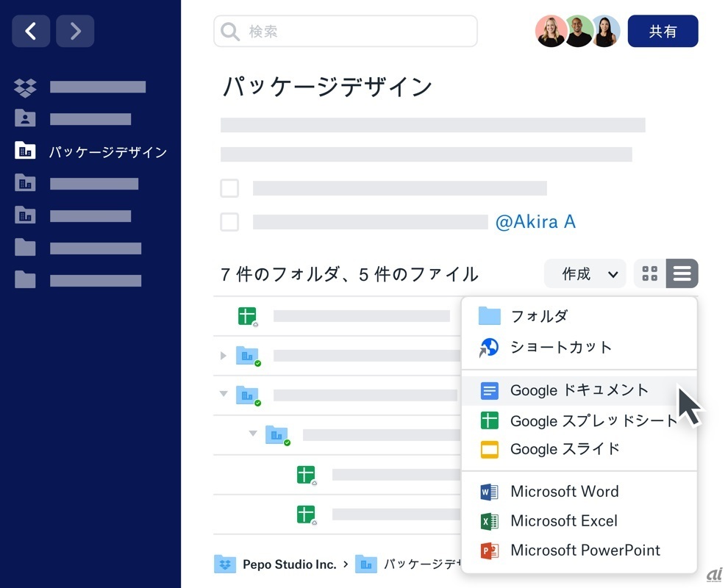728x588 pixels.
Task: Choose Google スライド from the menu
Action: [x=579, y=449]
